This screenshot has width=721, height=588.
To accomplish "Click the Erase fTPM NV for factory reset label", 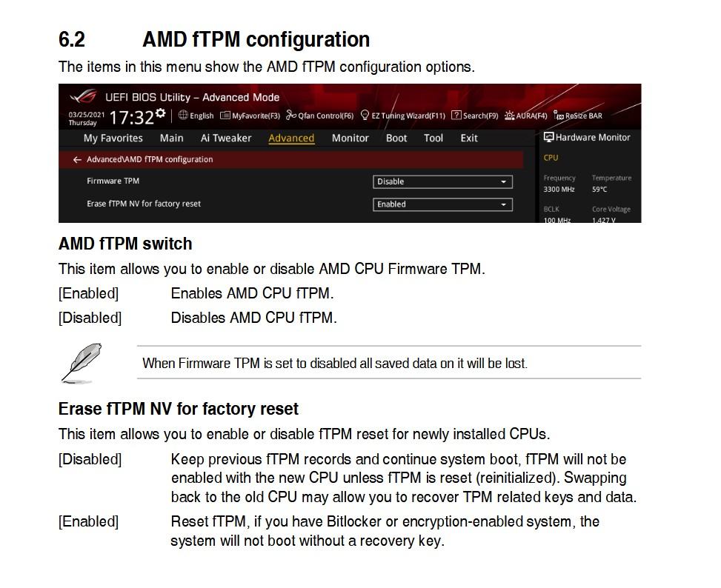I will pos(144,204).
